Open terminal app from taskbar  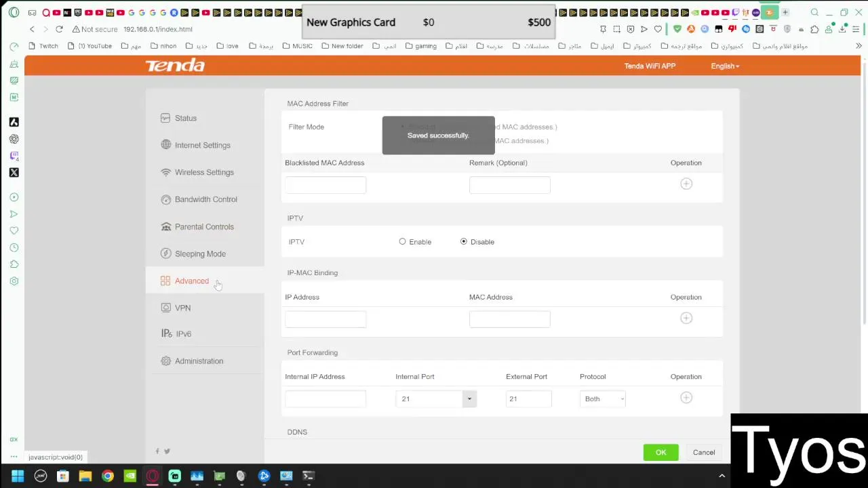(309, 476)
